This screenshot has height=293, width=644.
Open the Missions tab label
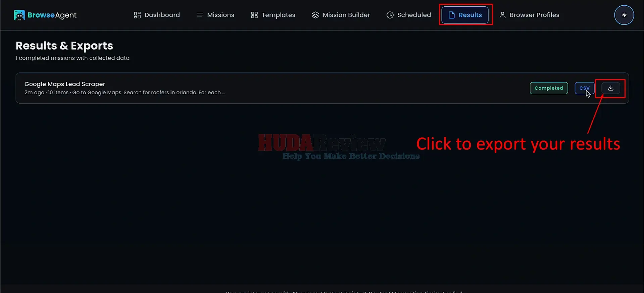220,15
